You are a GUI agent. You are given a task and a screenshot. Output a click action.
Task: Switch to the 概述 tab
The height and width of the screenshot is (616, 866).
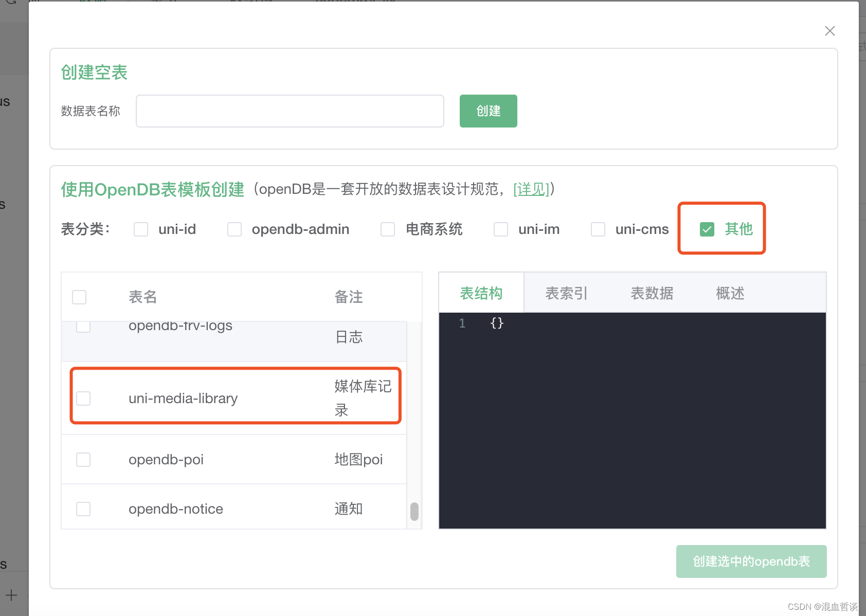730,293
